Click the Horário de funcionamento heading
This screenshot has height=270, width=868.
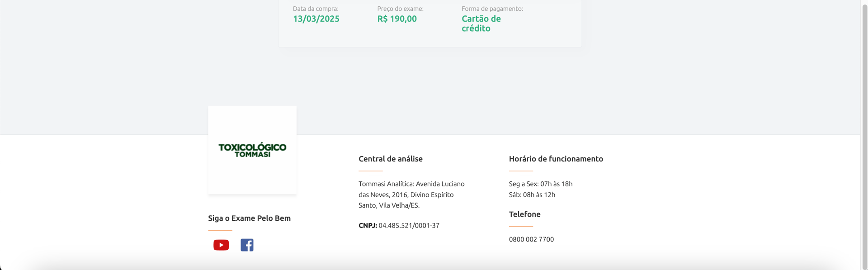coord(556,159)
